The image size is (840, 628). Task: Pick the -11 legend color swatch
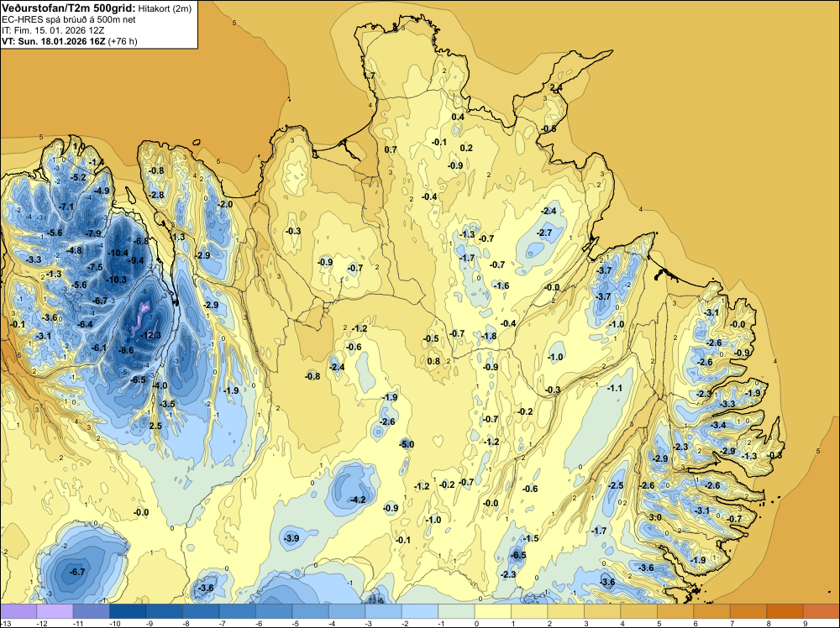click(91, 611)
